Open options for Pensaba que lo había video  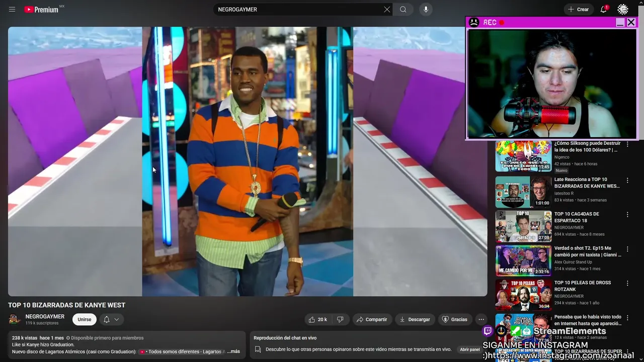[x=627, y=318]
